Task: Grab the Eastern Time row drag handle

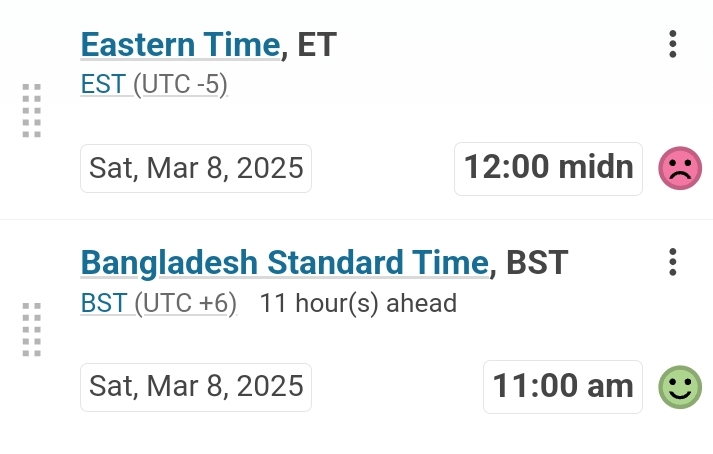Action: [32, 111]
